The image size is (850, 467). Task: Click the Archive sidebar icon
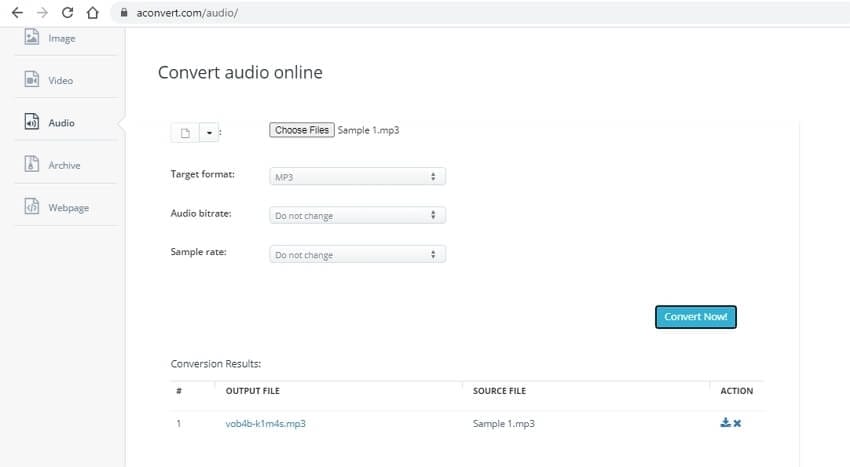coord(31,165)
